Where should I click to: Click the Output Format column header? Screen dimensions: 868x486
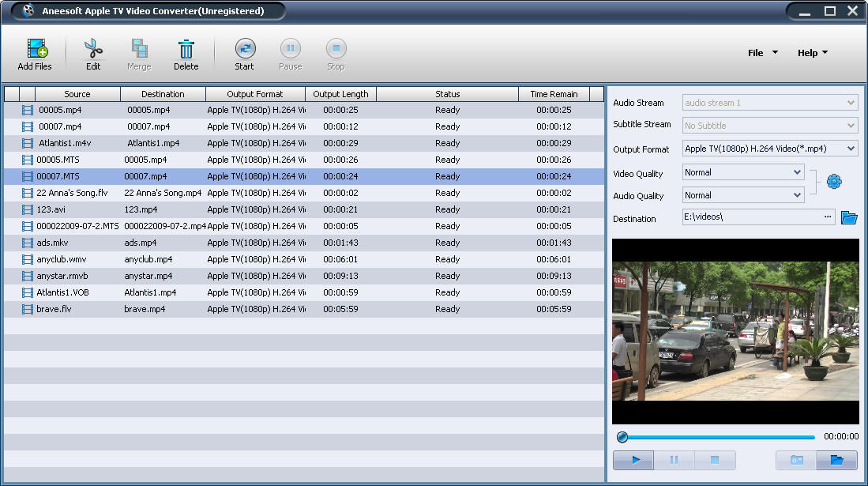click(255, 94)
